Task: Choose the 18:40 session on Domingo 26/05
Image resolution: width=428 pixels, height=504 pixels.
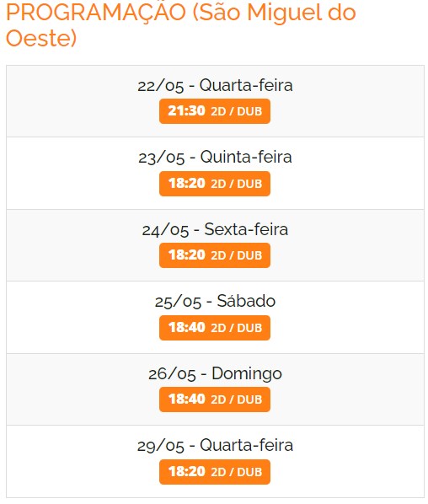Action: coord(215,399)
